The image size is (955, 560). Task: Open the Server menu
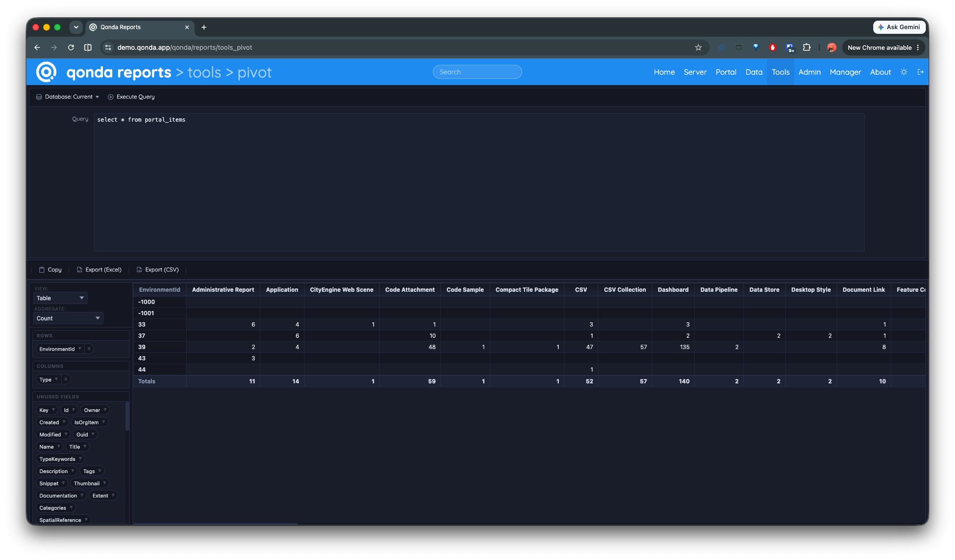pos(695,72)
